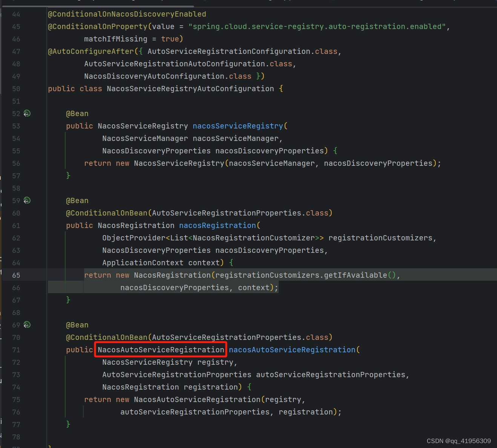
Task: Click NacosDiscoveryProperties type on line 63
Action: click(156, 250)
